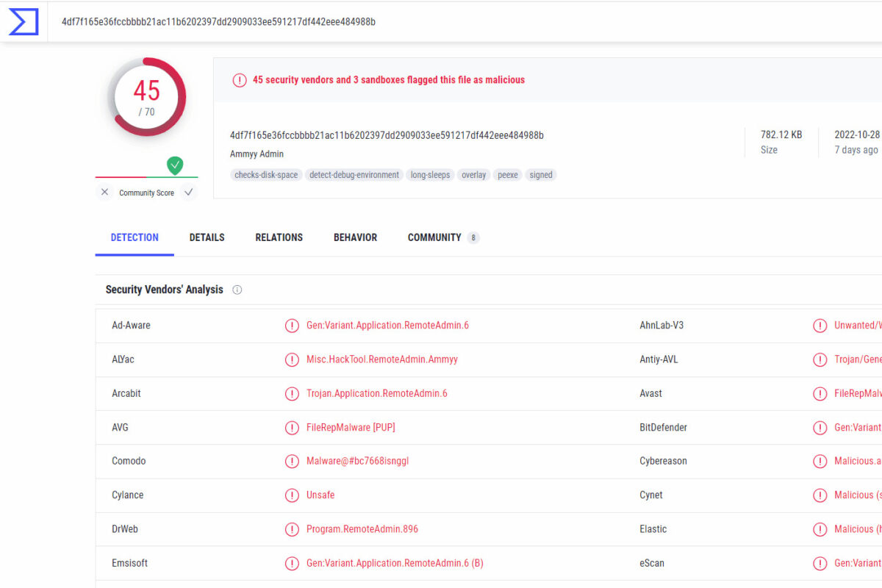This screenshot has width=882, height=588.
Task: Click the signed tag chip
Action: (541, 175)
